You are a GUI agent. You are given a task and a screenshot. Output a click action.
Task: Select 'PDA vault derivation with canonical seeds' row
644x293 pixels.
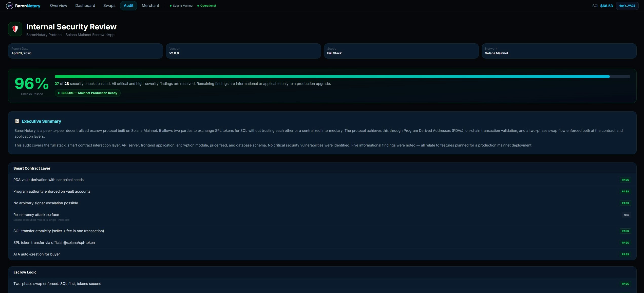(322, 180)
